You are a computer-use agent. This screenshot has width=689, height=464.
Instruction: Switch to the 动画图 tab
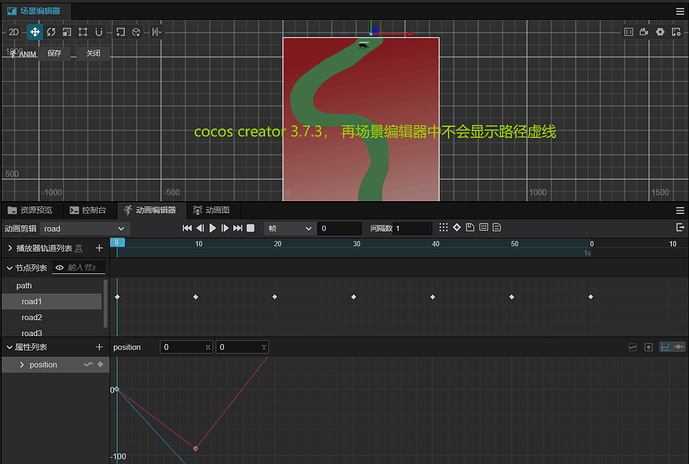(x=212, y=210)
